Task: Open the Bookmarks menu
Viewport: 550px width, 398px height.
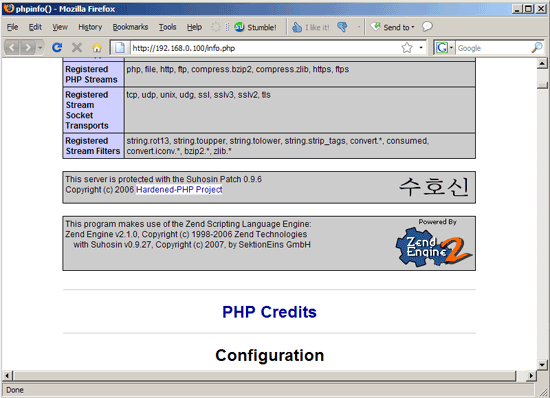Action: click(130, 27)
